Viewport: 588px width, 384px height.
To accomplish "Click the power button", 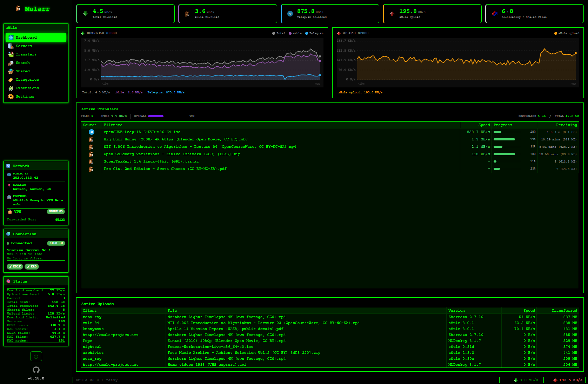I will click(36, 357).
